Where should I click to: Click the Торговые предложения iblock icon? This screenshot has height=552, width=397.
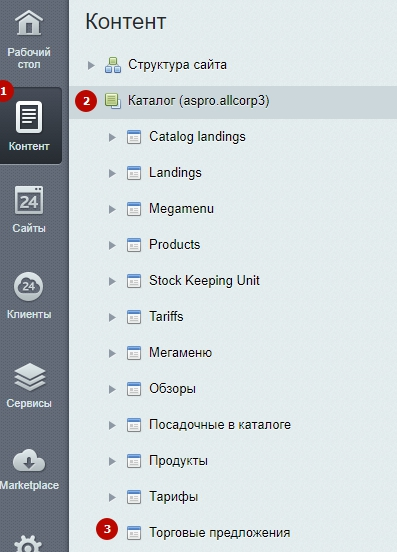coord(134,533)
